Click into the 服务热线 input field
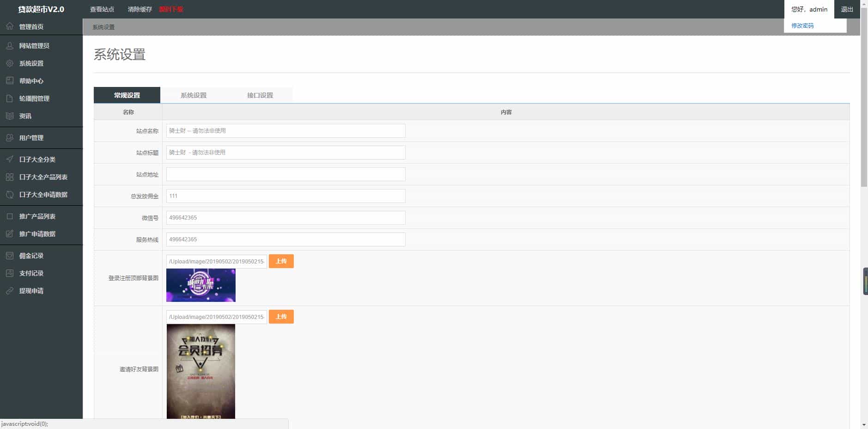Image resolution: width=868 pixels, height=429 pixels. pos(286,239)
